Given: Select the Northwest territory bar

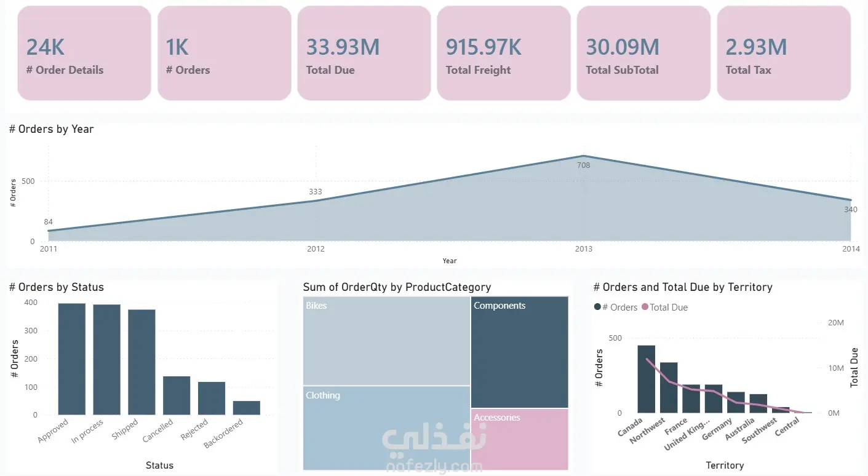Looking at the screenshot, I should point(669,387).
